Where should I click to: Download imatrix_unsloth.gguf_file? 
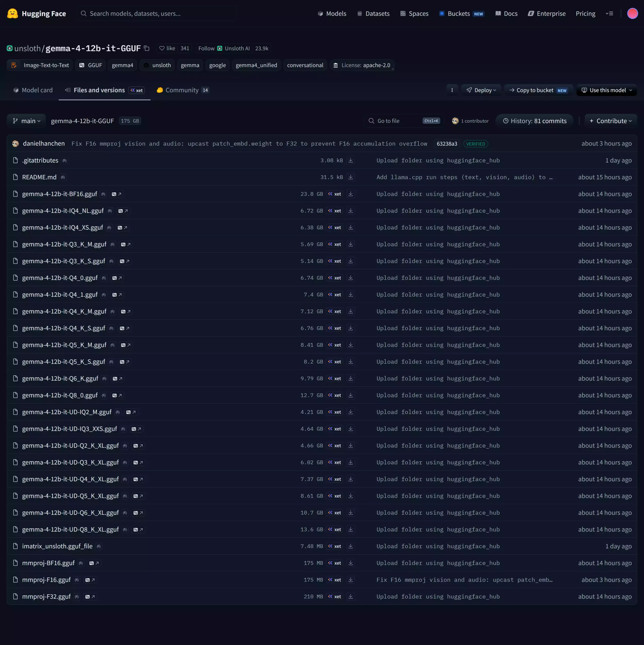pyautogui.click(x=351, y=546)
